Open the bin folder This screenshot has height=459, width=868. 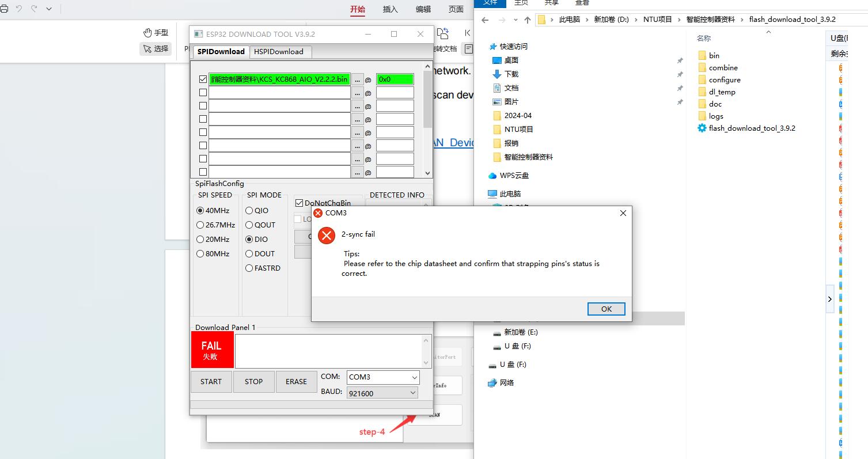click(x=714, y=56)
